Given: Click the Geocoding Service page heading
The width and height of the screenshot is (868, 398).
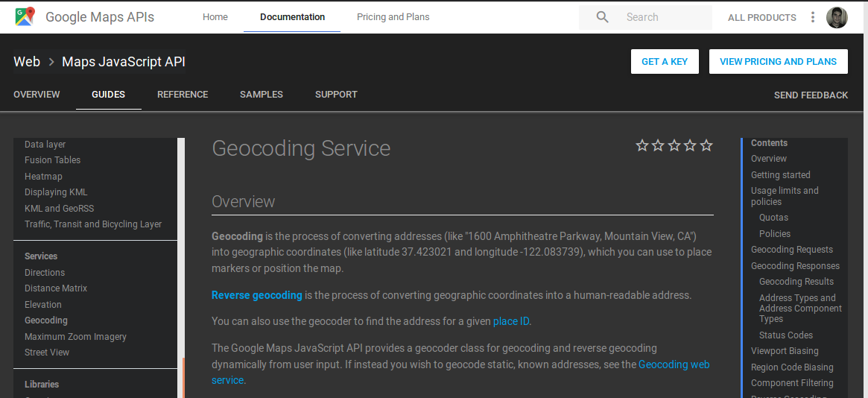Looking at the screenshot, I should pyautogui.click(x=301, y=149).
